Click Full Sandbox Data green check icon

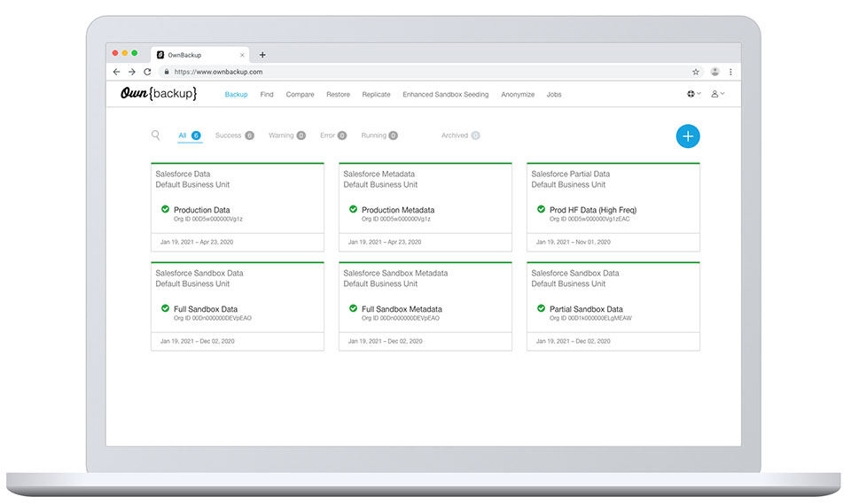(x=165, y=309)
